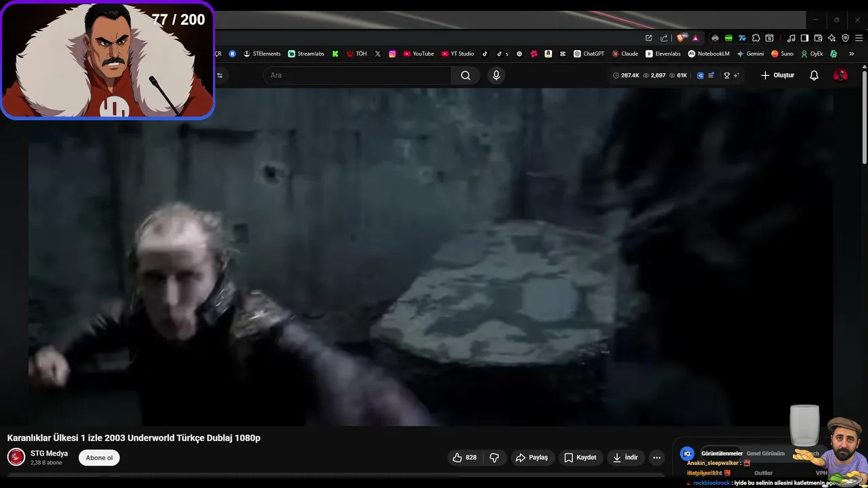Click the IQ logo in the side panel

(x=687, y=453)
